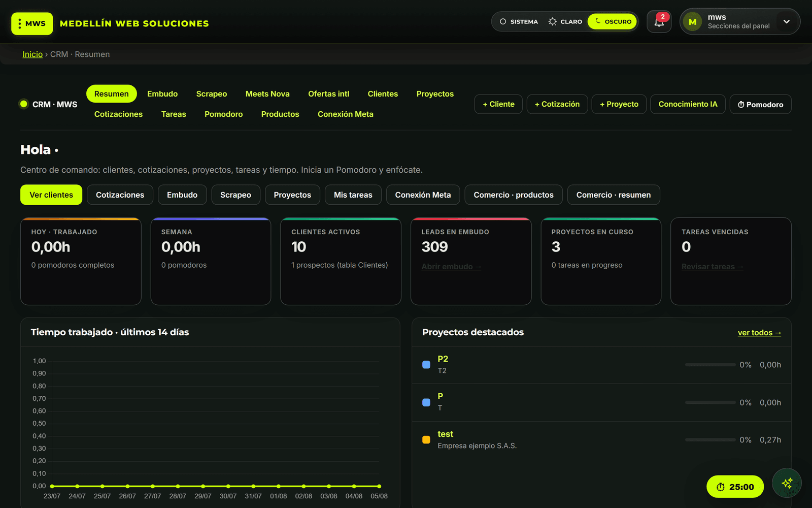812x508 pixels.
Task: Open the Proyectos nav tab
Action: pyautogui.click(x=435, y=94)
